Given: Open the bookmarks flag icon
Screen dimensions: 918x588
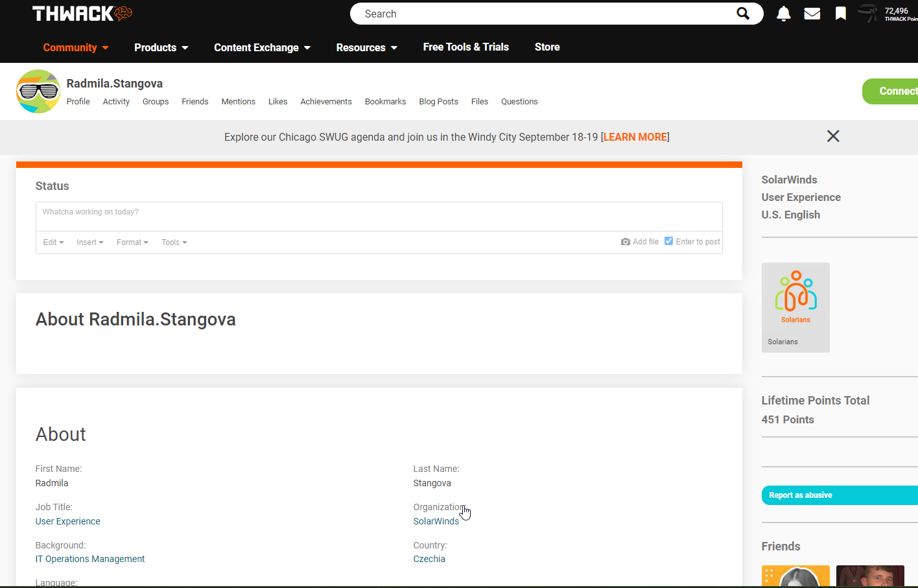Looking at the screenshot, I should tap(841, 14).
